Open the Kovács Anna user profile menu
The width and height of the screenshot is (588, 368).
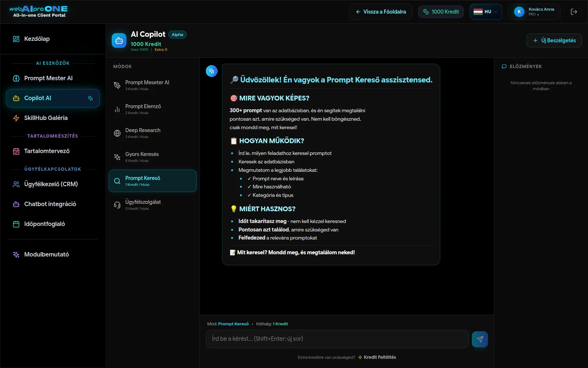point(534,12)
